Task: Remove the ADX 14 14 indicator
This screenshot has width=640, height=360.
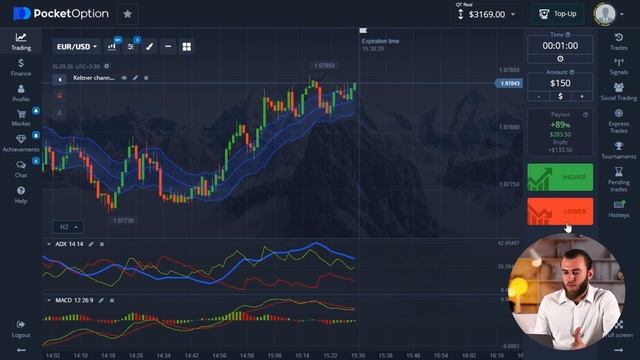Action: pos(102,244)
